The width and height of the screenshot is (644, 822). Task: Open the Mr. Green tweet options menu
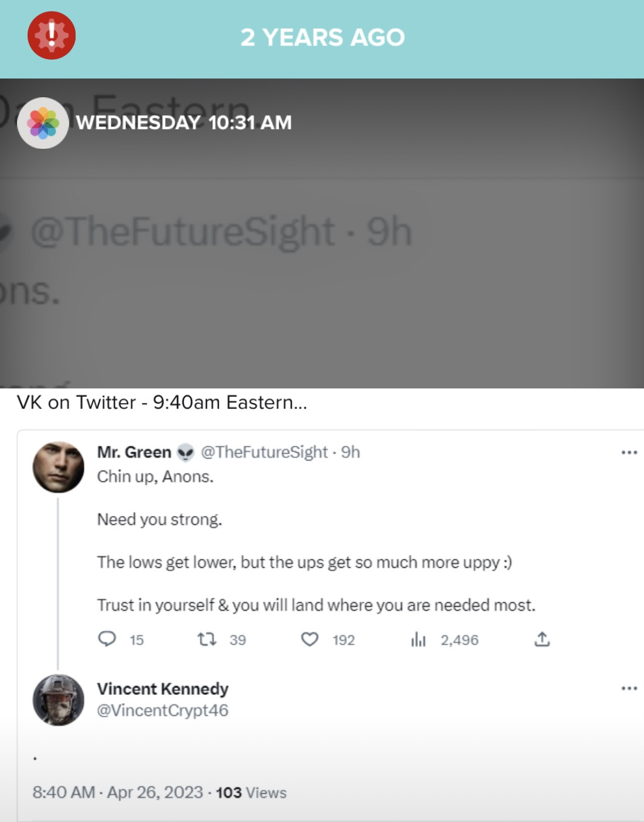pyautogui.click(x=629, y=452)
